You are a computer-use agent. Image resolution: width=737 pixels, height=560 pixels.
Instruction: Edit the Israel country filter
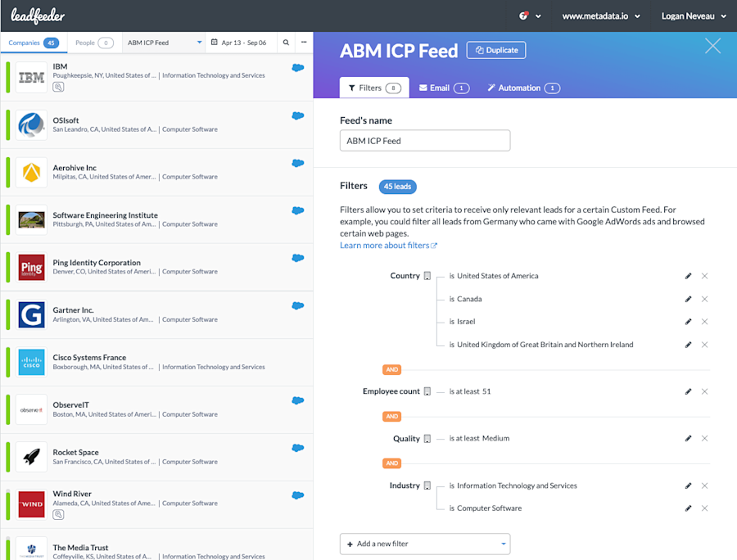pyautogui.click(x=688, y=321)
